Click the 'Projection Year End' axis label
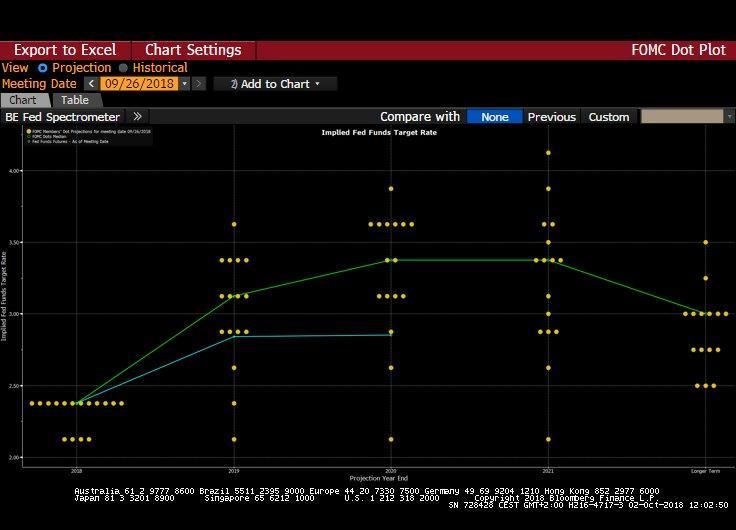This screenshot has height=530, width=736. click(378, 478)
